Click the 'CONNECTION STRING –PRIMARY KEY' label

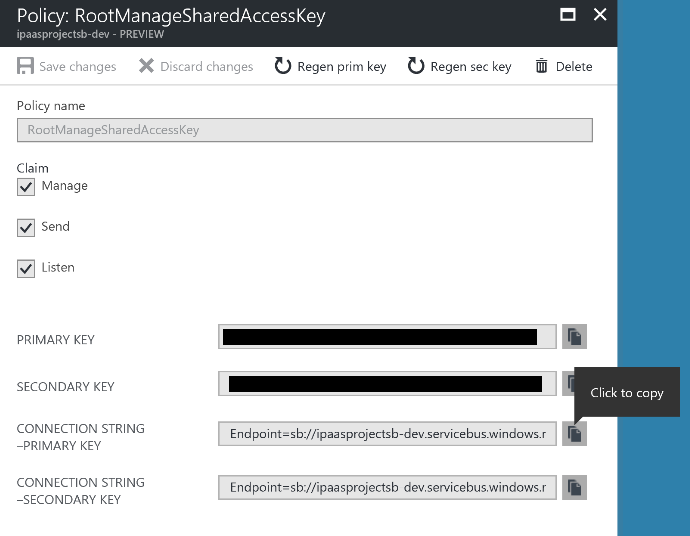tap(81, 437)
